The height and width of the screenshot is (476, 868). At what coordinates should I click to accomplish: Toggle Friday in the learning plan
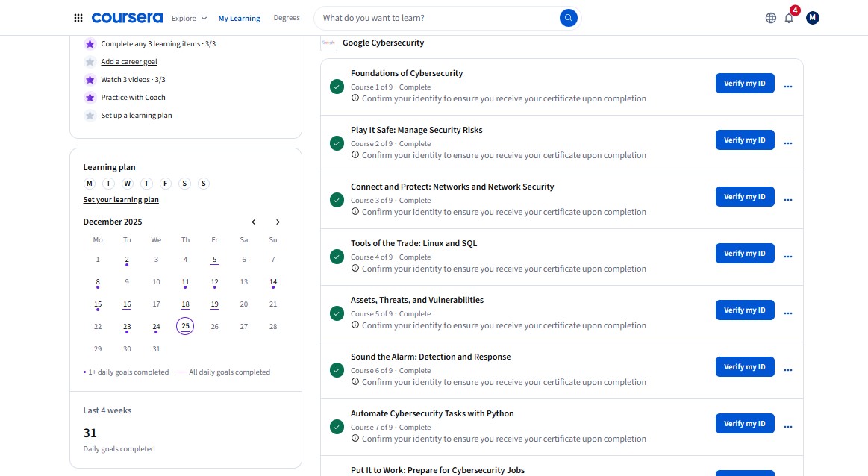pyautogui.click(x=166, y=184)
